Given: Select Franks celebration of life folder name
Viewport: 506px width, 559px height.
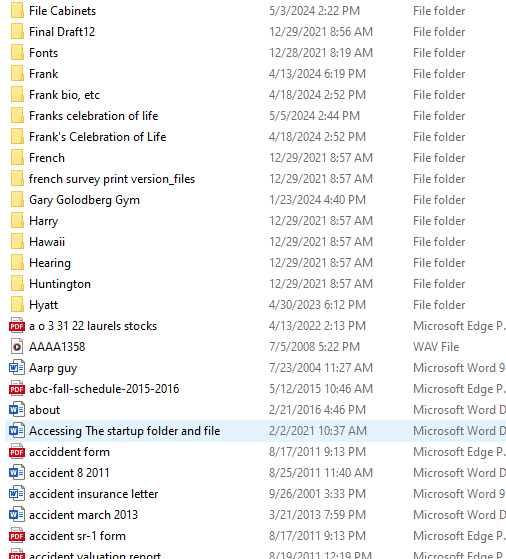Looking at the screenshot, I should tap(93, 116).
